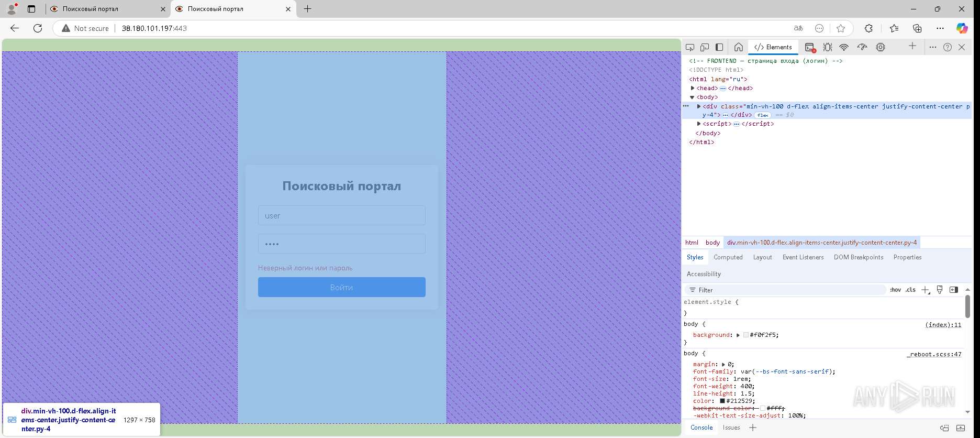Open #fff background-color swatch
Screen dimensions: 980x438
[763, 408]
